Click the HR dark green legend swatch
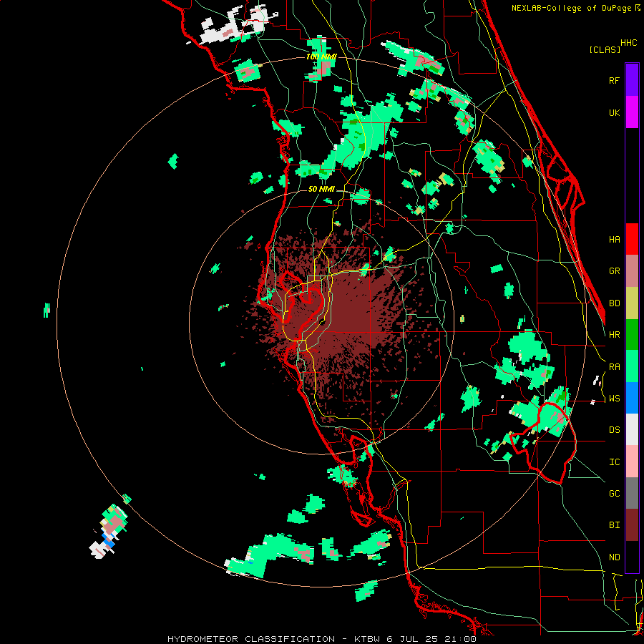Viewport: 644px width, 644px height. [x=632, y=335]
